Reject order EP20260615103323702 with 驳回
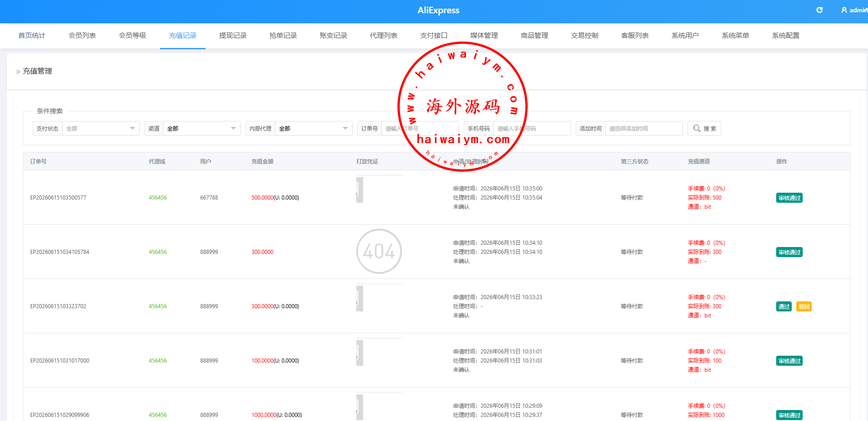868x421 pixels. click(804, 306)
